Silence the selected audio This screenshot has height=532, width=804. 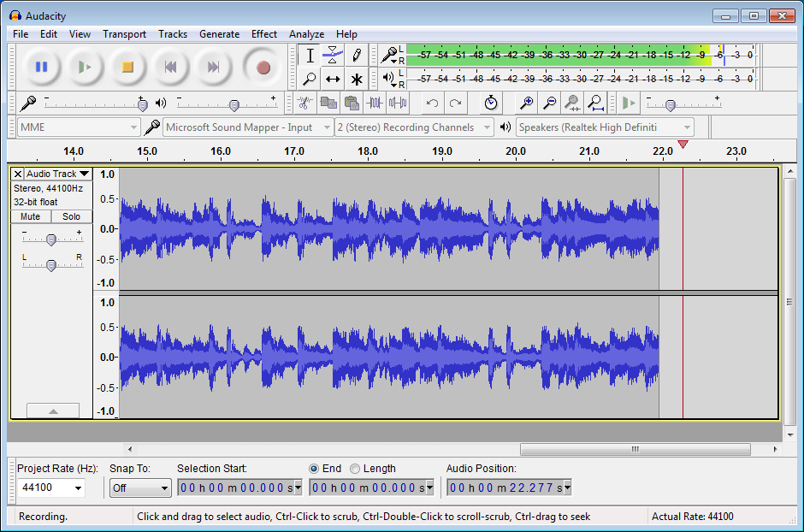[397, 103]
